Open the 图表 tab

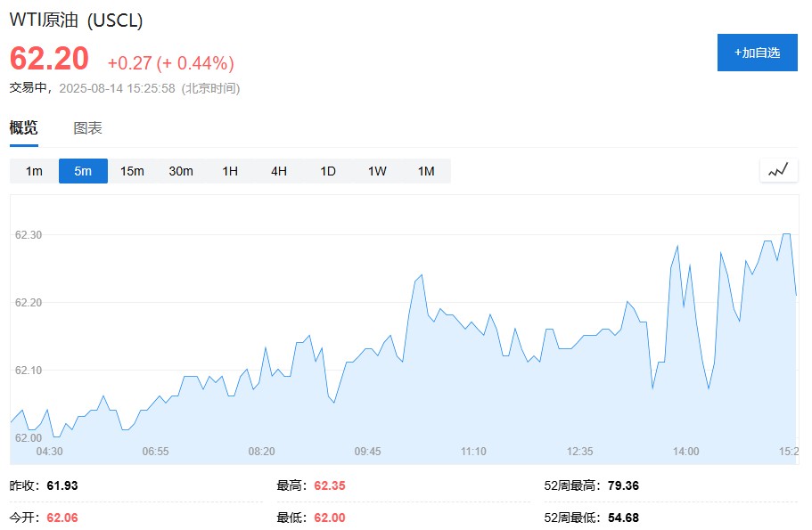[x=87, y=128]
